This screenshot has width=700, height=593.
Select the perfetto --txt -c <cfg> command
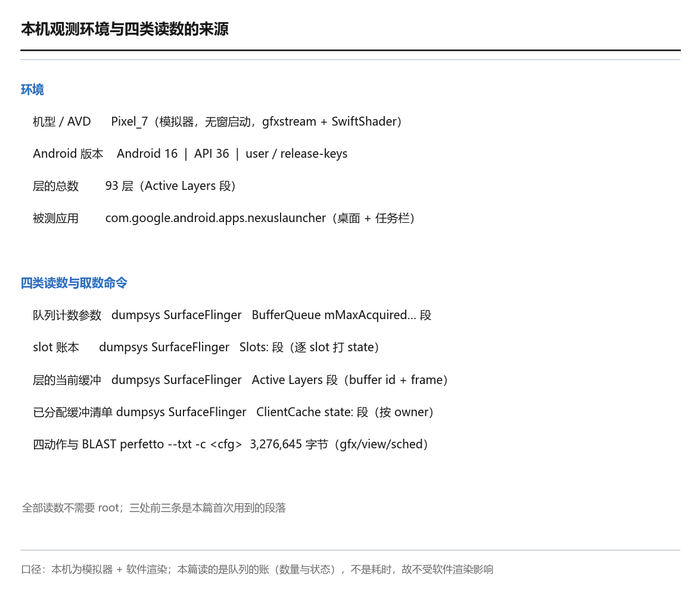click(181, 444)
